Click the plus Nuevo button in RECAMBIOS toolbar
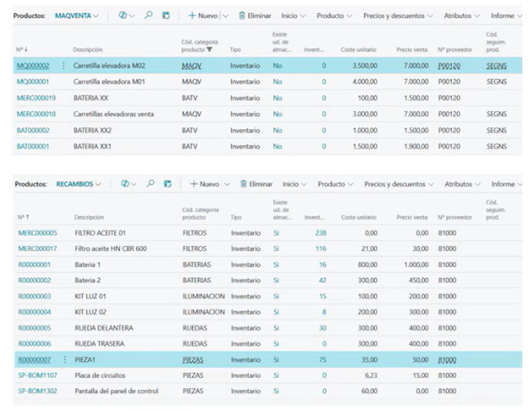This screenshot has height=411, width=532. pyautogui.click(x=204, y=184)
